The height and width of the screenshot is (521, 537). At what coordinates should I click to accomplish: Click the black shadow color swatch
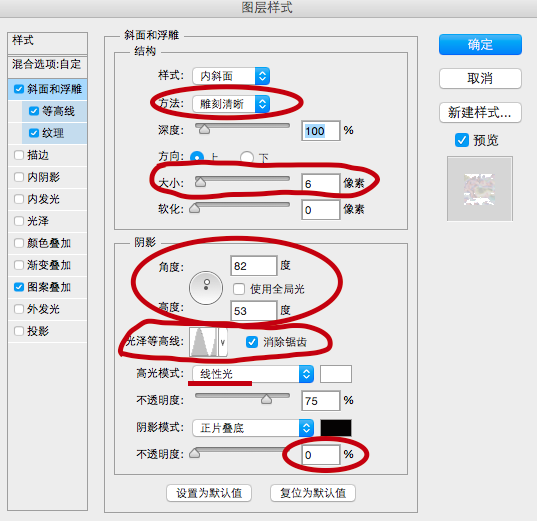pyautogui.click(x=336, y=428)
